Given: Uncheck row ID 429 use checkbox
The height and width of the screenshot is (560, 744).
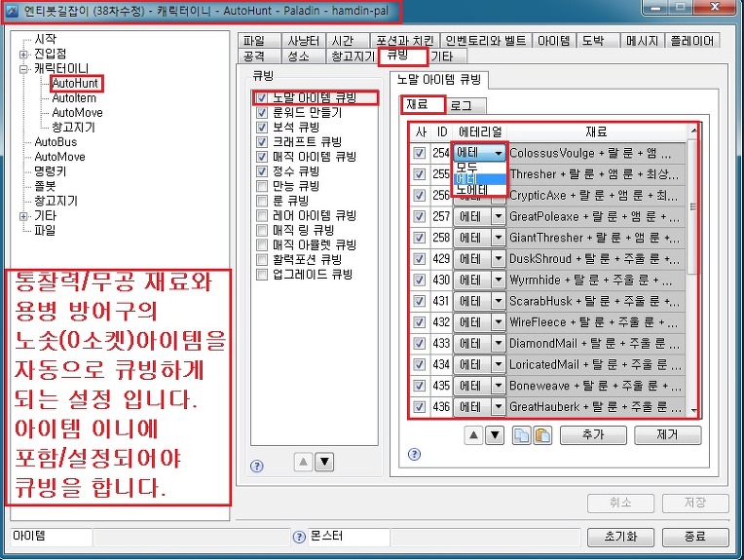Looking at the screenshot, I should tap(419, 259).
